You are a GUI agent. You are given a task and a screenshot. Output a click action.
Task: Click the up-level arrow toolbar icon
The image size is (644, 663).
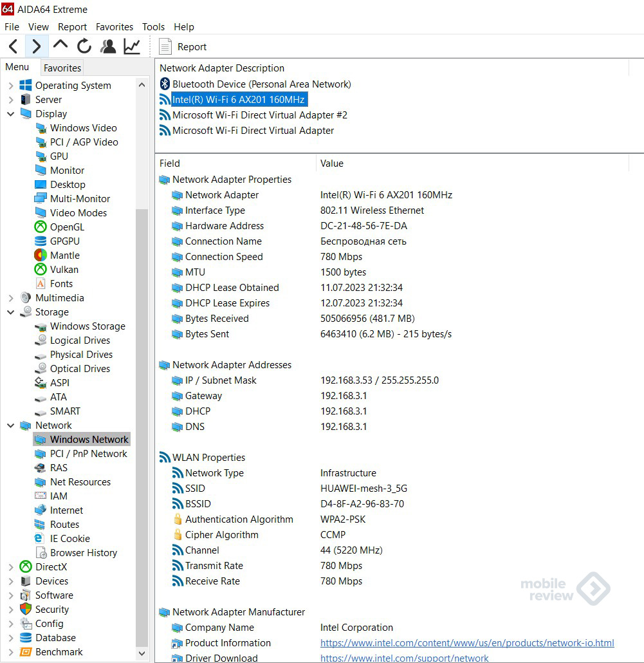60,44
